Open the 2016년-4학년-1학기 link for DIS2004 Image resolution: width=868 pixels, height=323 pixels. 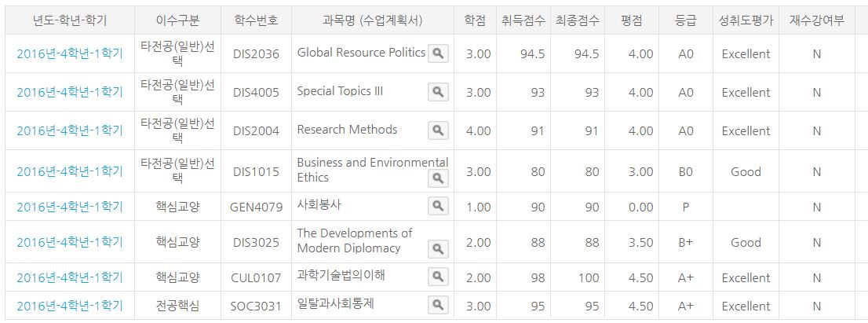coord(70,130)
